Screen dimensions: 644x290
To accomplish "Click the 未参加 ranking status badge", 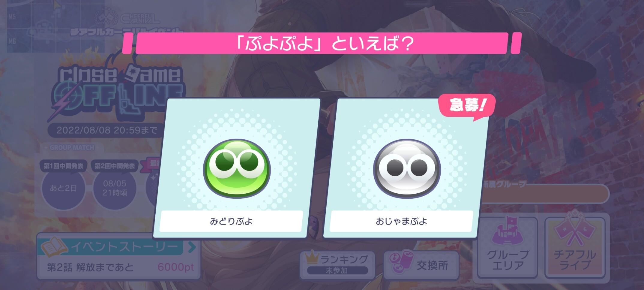I will point(337,270).
